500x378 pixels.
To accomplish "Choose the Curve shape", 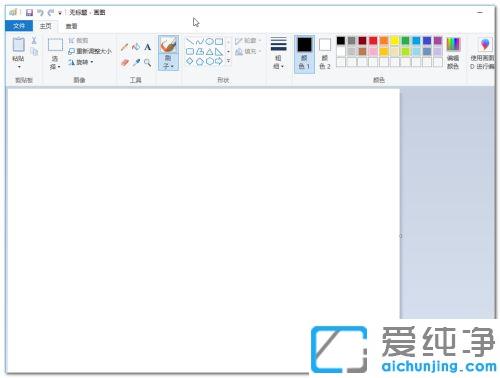I will tap(200, 41).
